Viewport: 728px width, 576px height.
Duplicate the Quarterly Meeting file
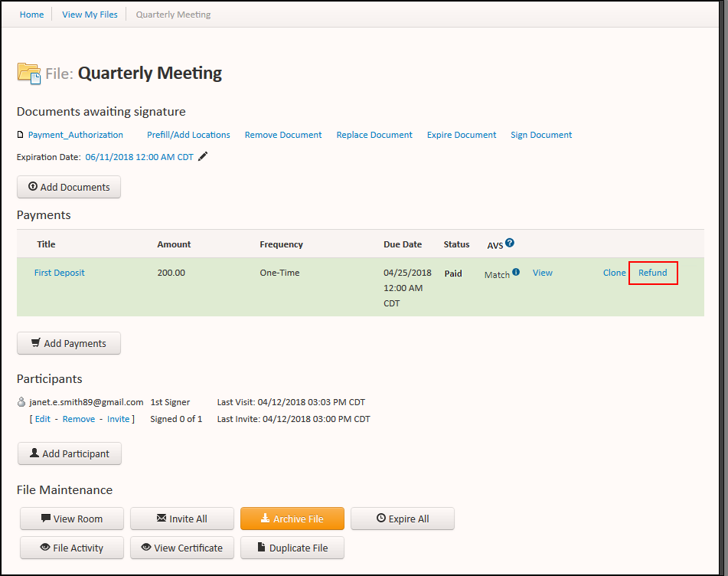pos(292,547)
